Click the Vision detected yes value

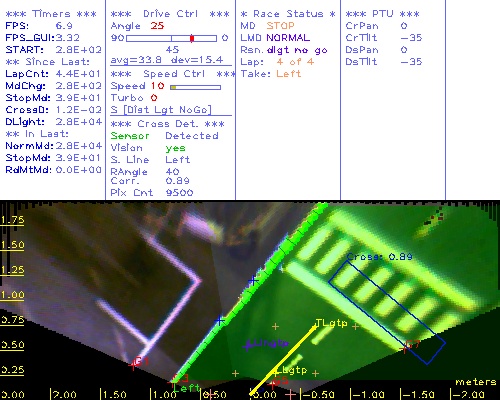[175, 148]
